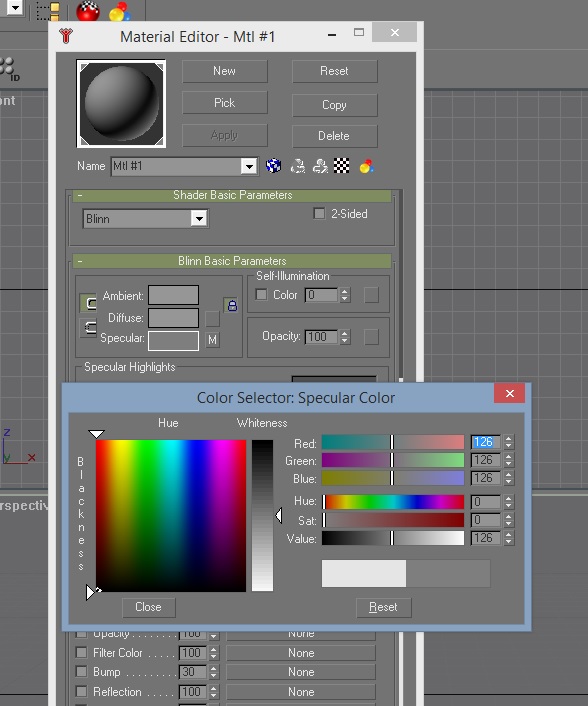
Task: Open the Specular color swatch
Action: (x=173, y=340)
